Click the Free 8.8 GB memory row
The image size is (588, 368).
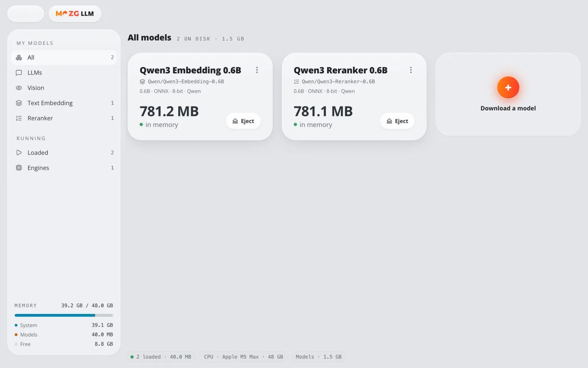(64, 344)
